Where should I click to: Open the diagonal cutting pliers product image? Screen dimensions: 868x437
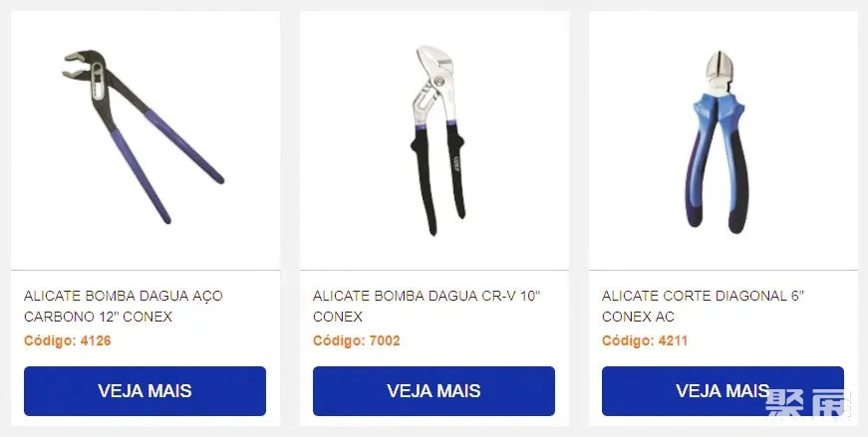click(717, 142)
